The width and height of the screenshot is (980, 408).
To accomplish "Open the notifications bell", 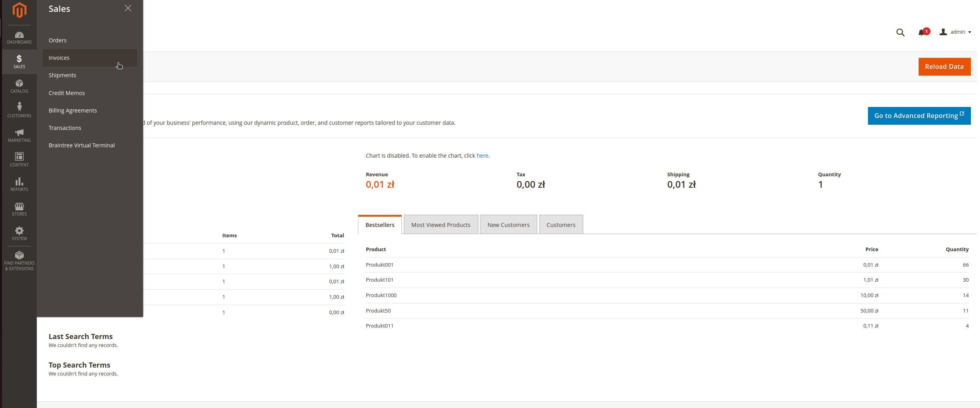I will click(922, 32).
